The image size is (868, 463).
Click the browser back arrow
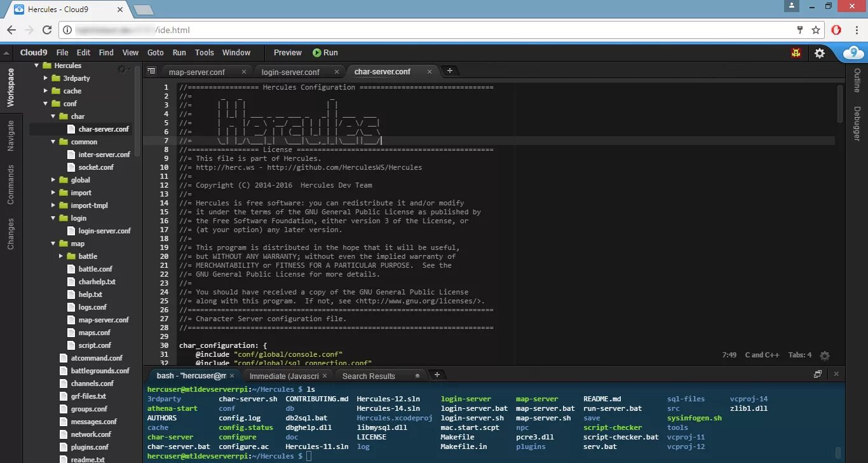click(11, 30)
